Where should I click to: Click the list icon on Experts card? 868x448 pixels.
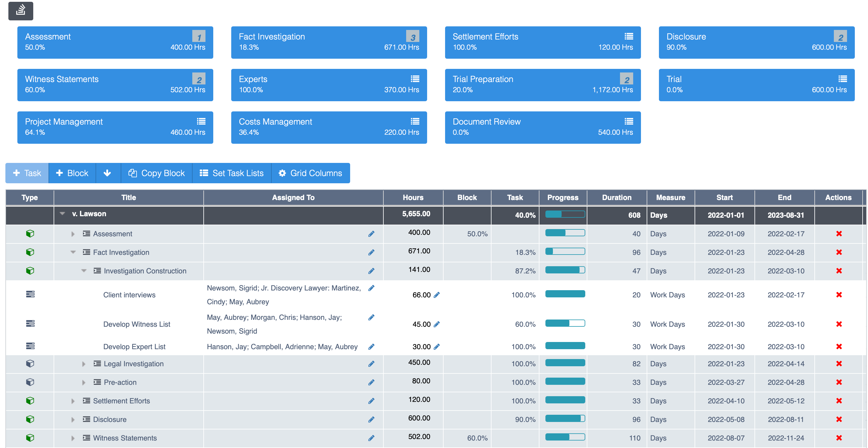(415, 79)
